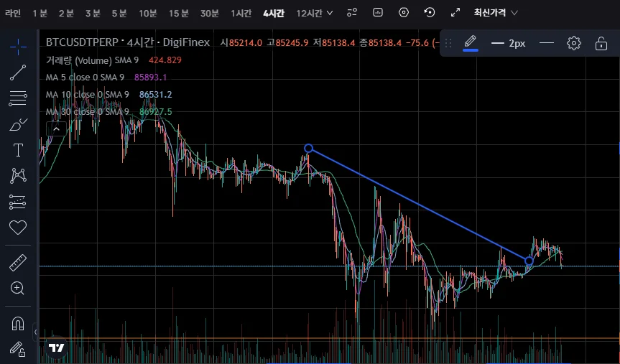Viewport: 620px width, 364px height.
Task: Expand the 12시간 interval dropdown
Action: [x=315, y=13]
